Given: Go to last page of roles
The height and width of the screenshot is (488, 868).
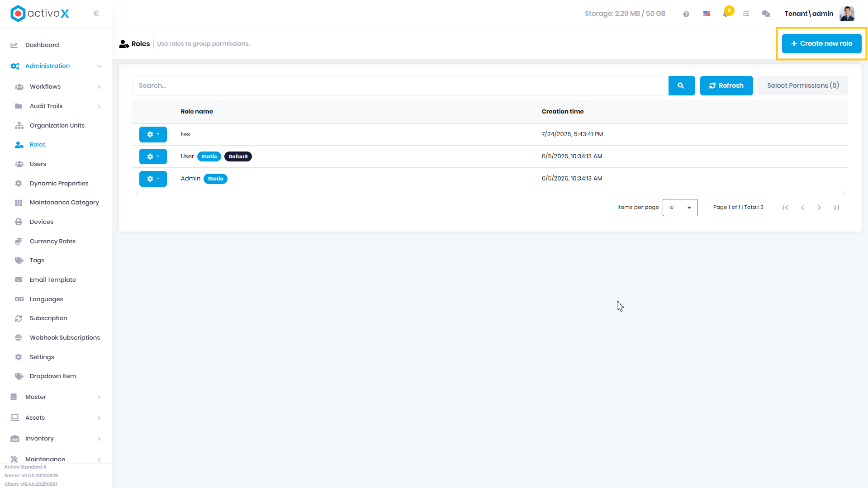Looking at the screenshot, I should click(x=836, y=208).
